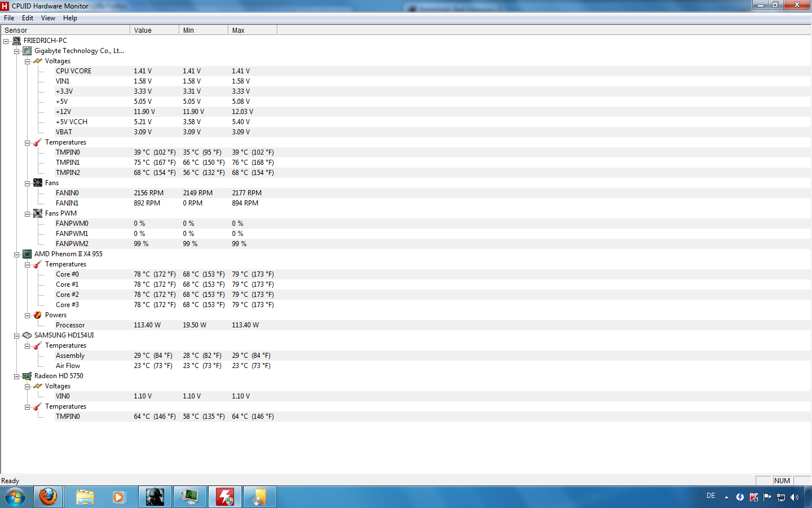Collapse the Gigabyte Technology node
Viewport: 812px width, 508px height.
coord(16,51)
